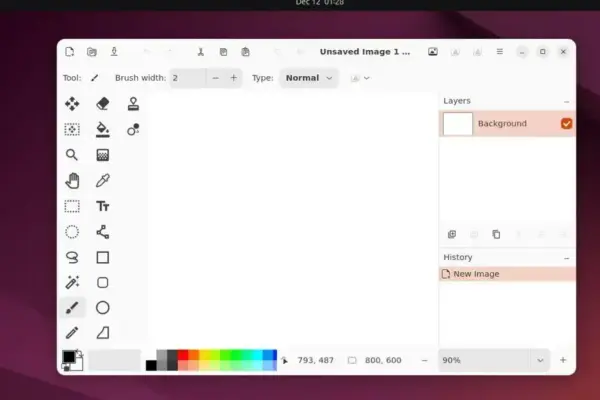Zoom out using the status bar minus button

pos(424,360)
